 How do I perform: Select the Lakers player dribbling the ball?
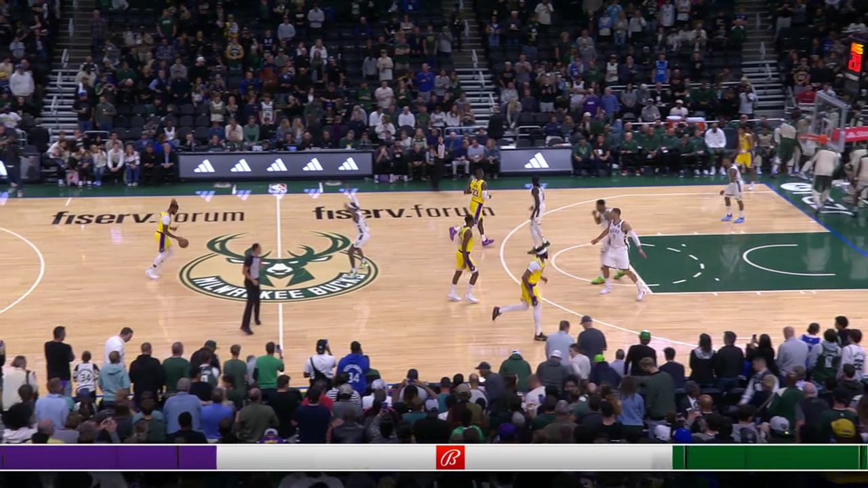(x=163, y=237)
